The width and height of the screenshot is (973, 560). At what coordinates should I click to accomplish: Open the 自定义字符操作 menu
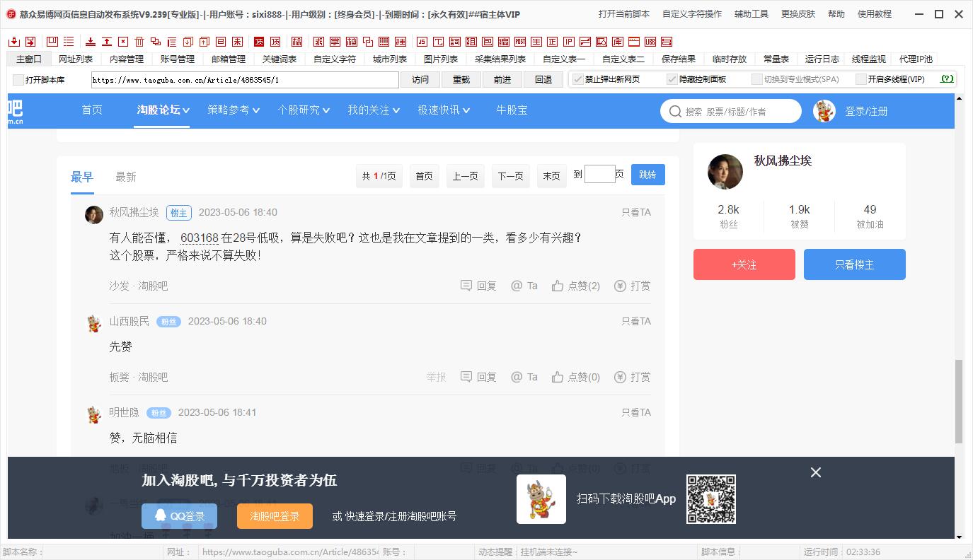tap(692, 14)
